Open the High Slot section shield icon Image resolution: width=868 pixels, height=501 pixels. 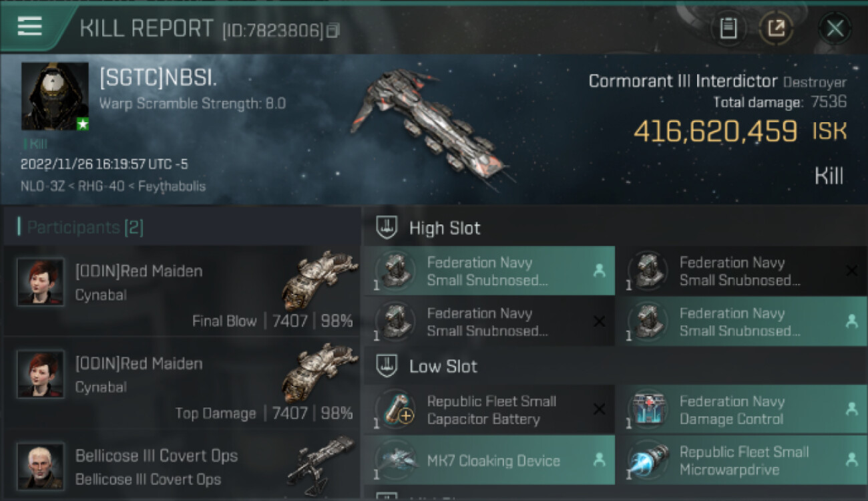click(x=387, y=228)
